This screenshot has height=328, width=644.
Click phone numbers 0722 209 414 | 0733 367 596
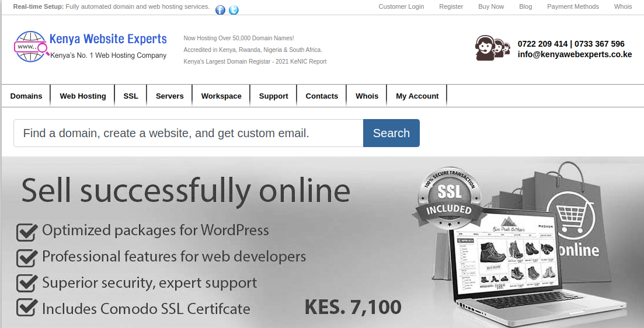(x=571, y=44)
